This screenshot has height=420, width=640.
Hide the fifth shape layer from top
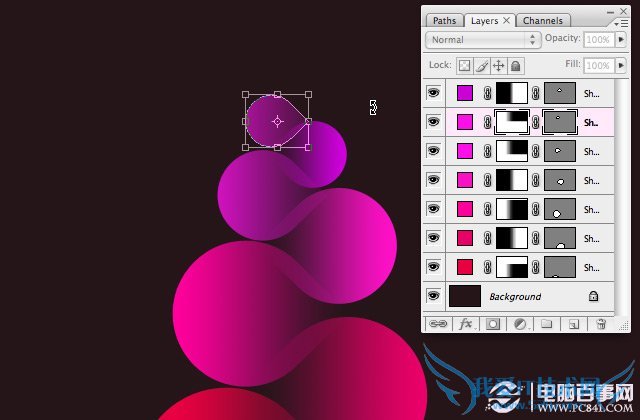433,209
